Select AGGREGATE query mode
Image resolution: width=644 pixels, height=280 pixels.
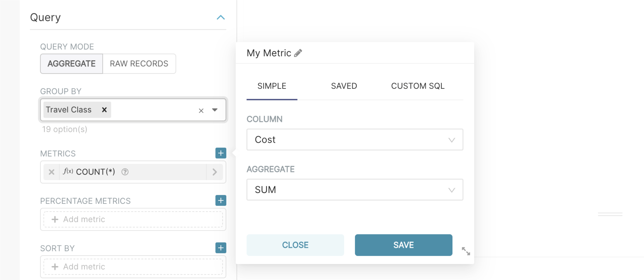71,64
